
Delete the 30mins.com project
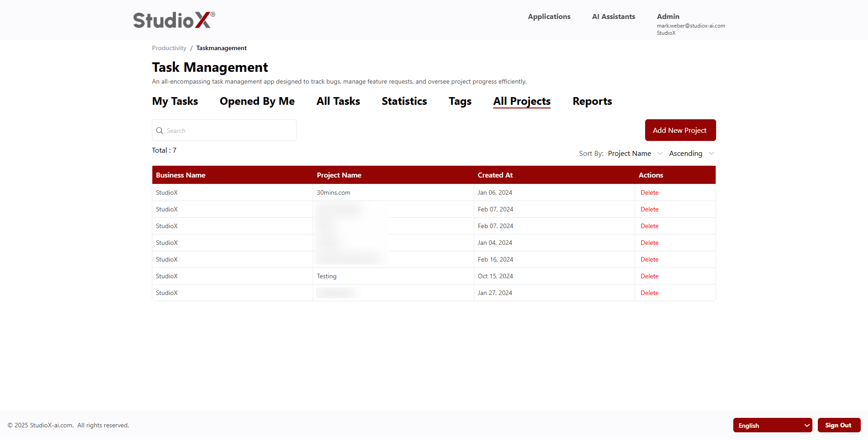click(649, 192)
